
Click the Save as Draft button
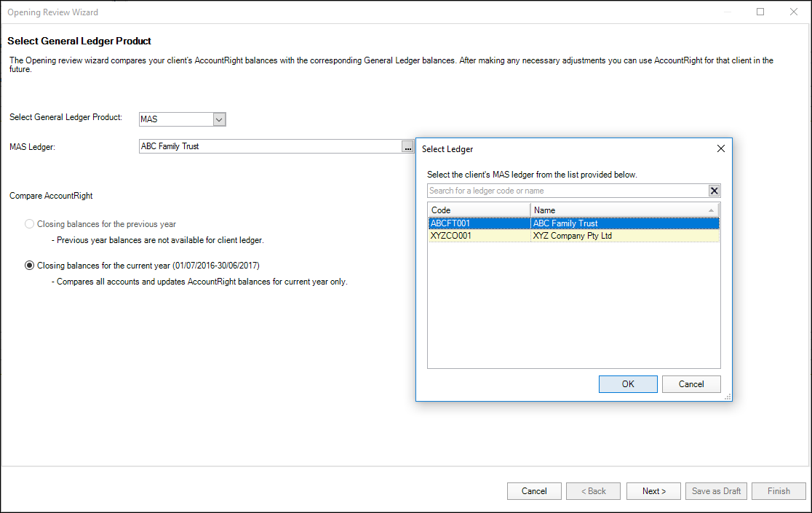716,491
